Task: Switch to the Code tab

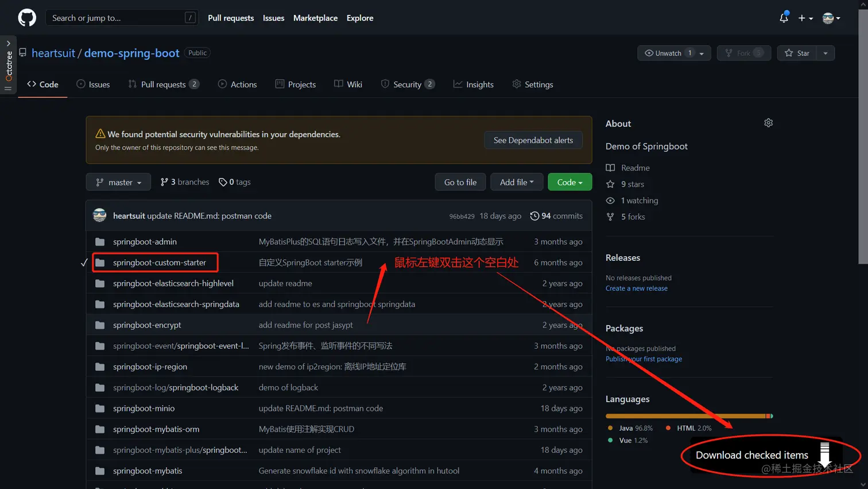Action: point(42,84)
